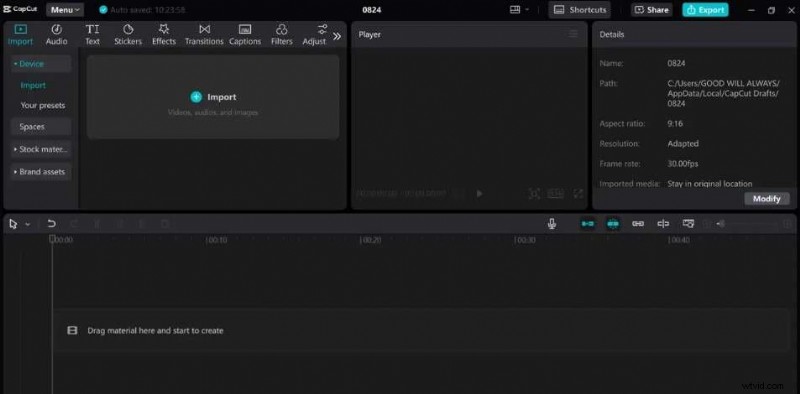
Task: Click the 00:10 timeline ruler mark
Action: (x=217, y=240)
